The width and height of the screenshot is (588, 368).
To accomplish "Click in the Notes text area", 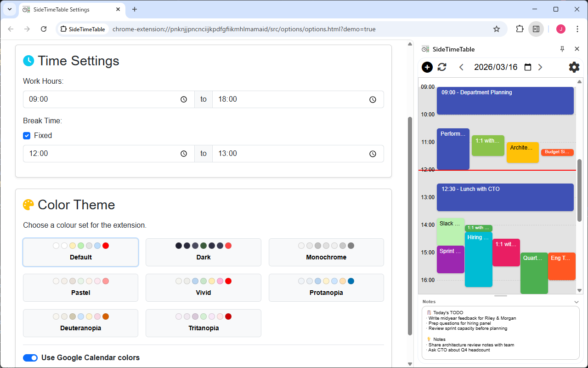I will [501, 333].
